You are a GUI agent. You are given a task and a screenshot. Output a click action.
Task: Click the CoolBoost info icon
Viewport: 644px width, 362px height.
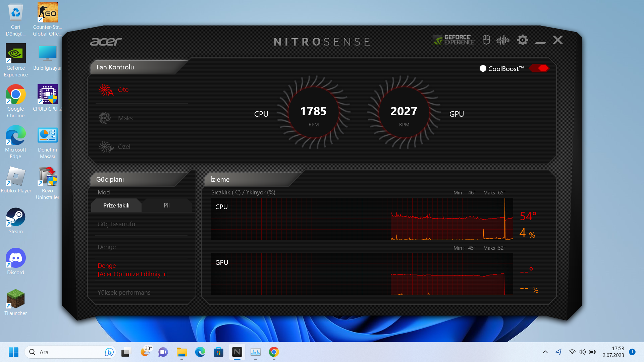tap(483, 68)
